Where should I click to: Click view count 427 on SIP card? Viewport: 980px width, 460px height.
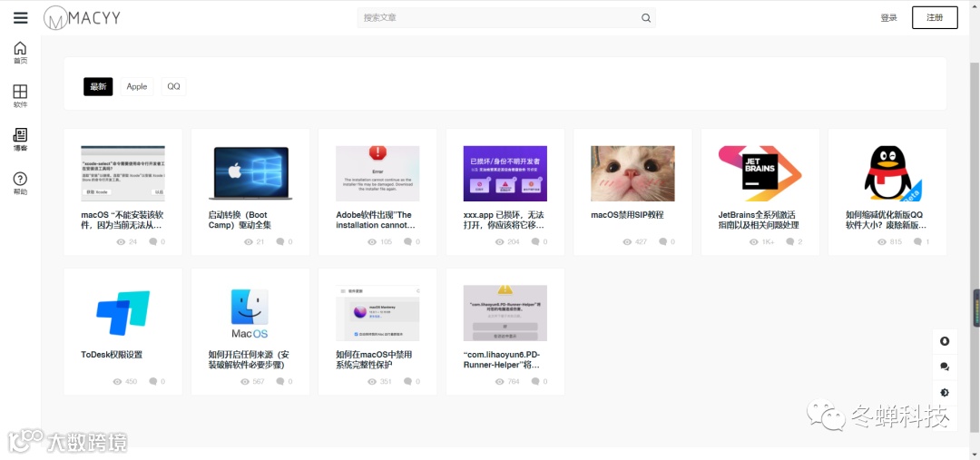pos(641,242)
